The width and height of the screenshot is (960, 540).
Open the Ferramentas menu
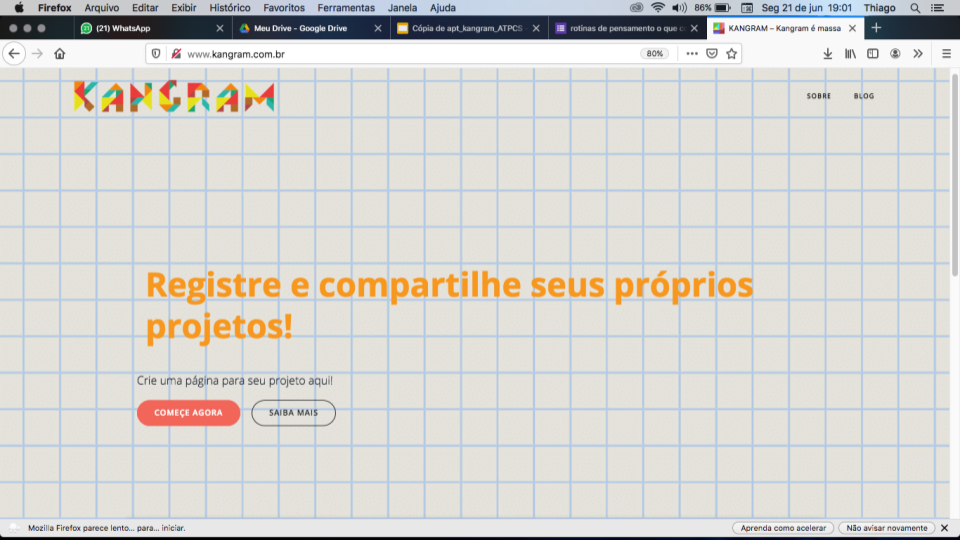(346, 8)
